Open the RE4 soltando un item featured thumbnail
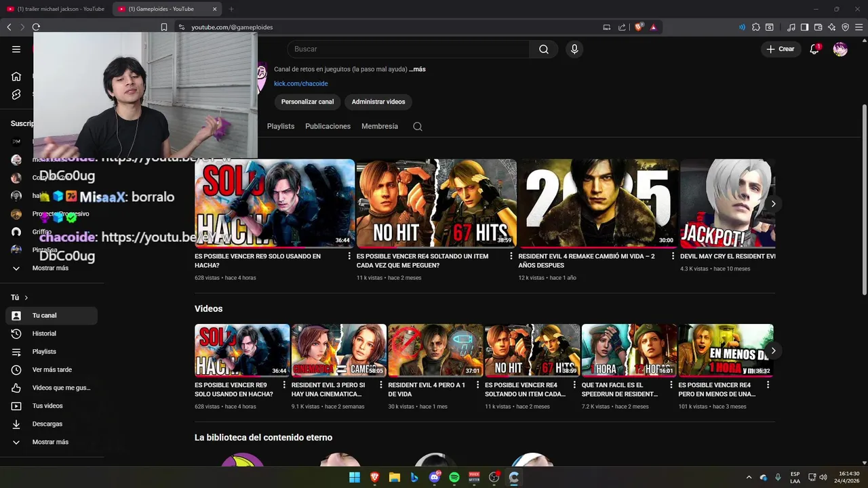This screenshot has width=868, height=488. coord(436,203)
